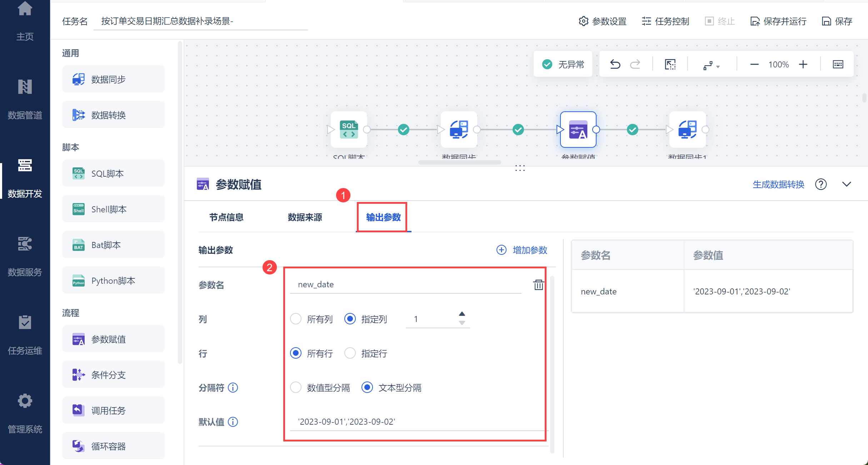
Task: Zoom out canvas with minus icon
Action: click(x=754, y=64)
